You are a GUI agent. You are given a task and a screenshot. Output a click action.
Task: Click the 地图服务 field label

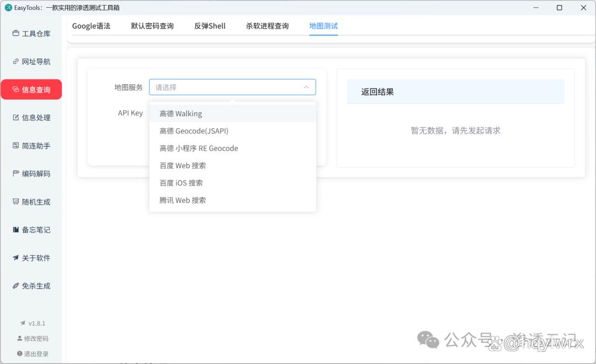pos(129,87)
